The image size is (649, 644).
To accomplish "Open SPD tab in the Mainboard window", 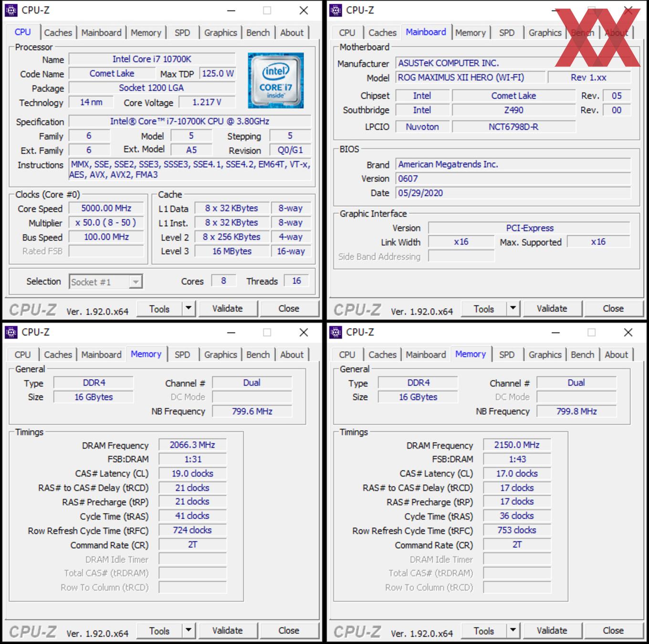I will pyautogui.click(x=507, y=32).
